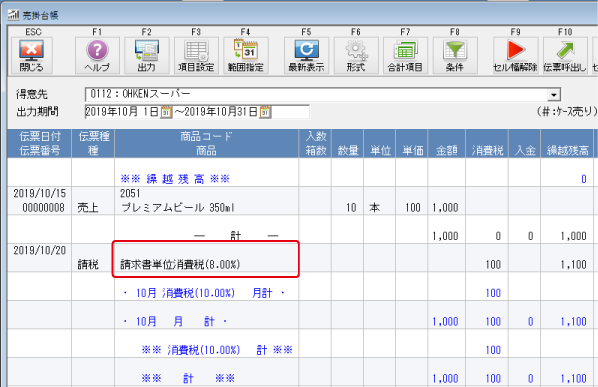Click the 売掛台帳 window title icon
This screenshot has height=387, width=598.
(13, 15)
